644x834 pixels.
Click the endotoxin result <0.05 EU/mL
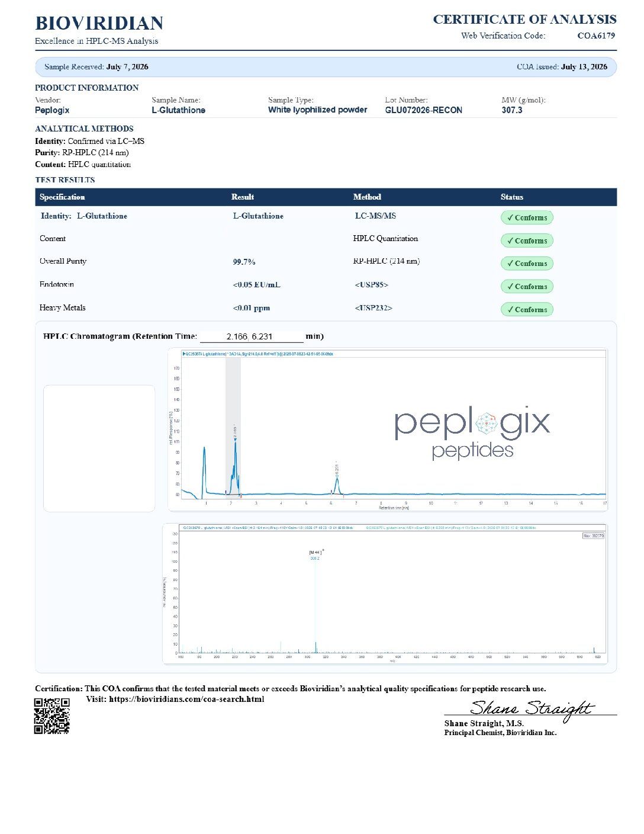pos(257,285)
